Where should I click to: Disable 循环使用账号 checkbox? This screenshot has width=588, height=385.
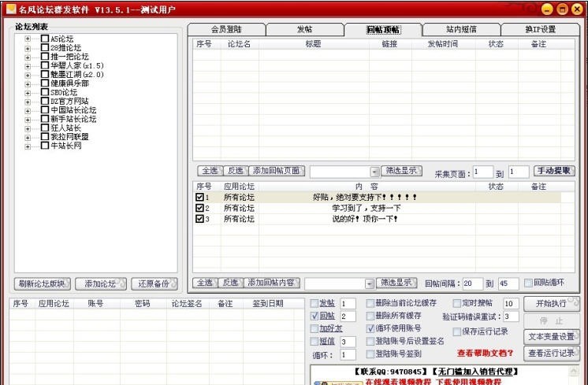click(x=370, y=328)
